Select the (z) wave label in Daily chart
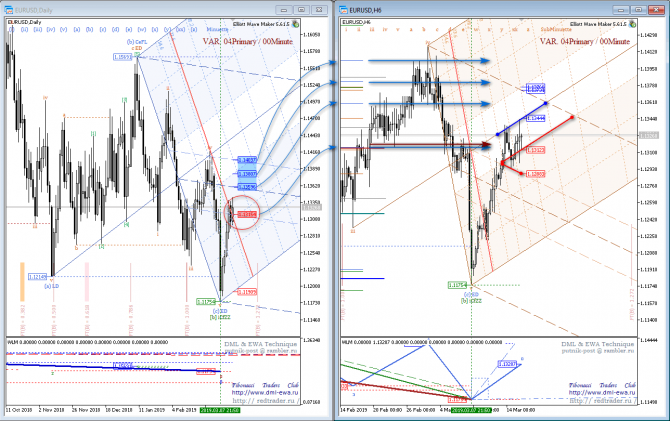Viewport: 670px width, 421px height. point(194,29)
